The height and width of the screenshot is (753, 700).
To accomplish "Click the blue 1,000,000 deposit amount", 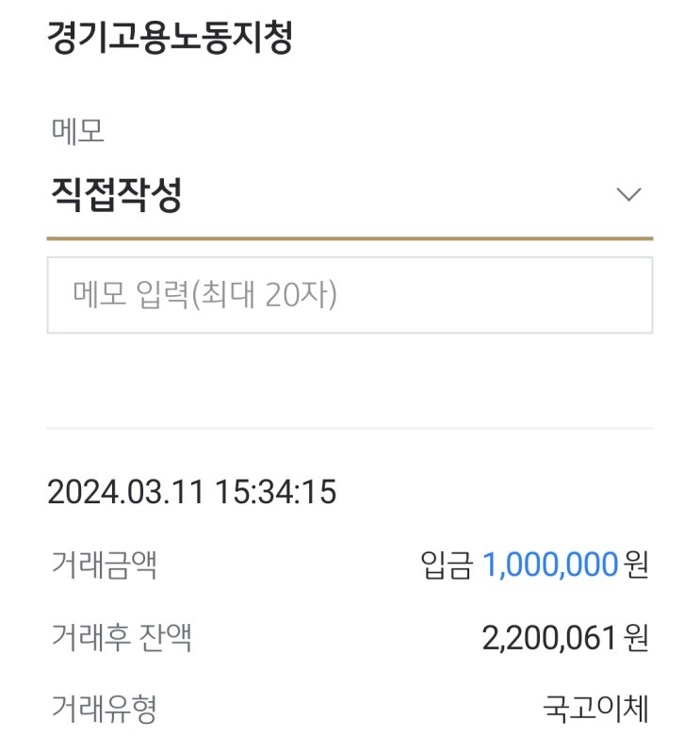I will click(x=550, y=565).
